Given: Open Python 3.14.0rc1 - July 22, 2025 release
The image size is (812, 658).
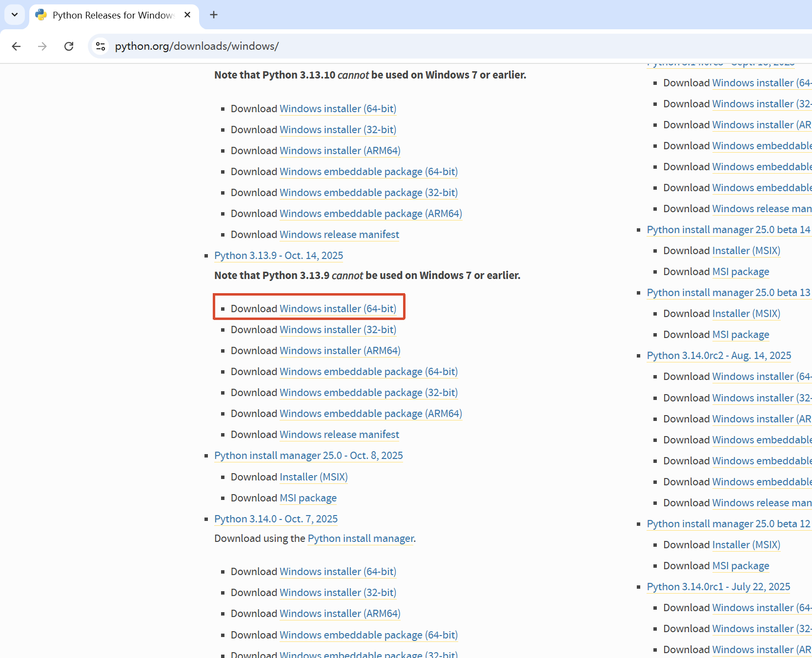Looking at the screenshot, I should click(718, 587).
